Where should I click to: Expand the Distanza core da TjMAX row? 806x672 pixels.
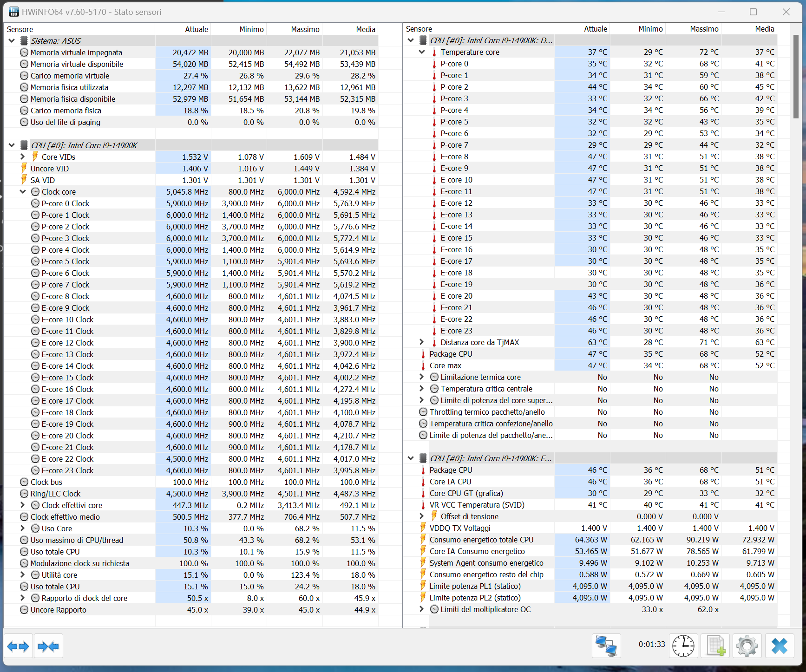pyautogui.click(x=422, y=342)
